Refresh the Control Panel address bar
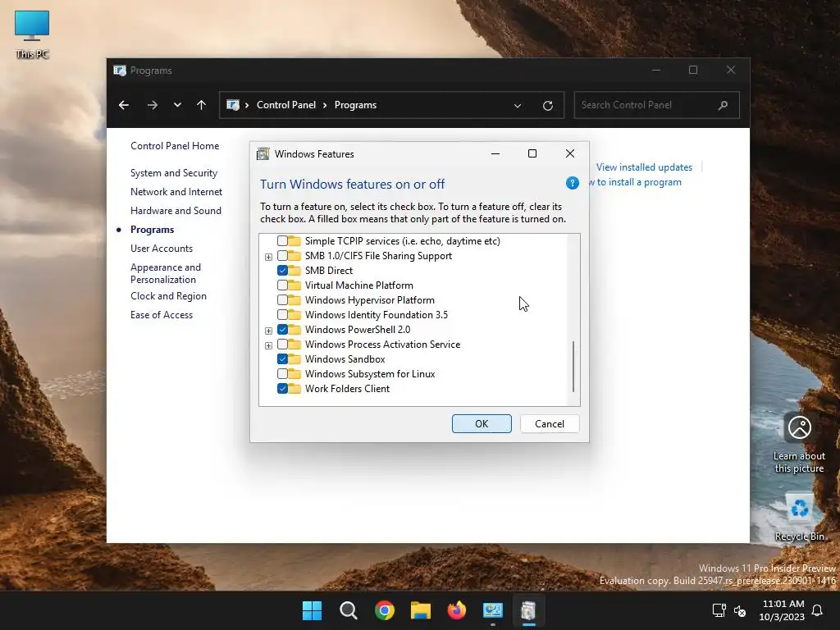Screen dimensions: 840x630 coord(547,105)
